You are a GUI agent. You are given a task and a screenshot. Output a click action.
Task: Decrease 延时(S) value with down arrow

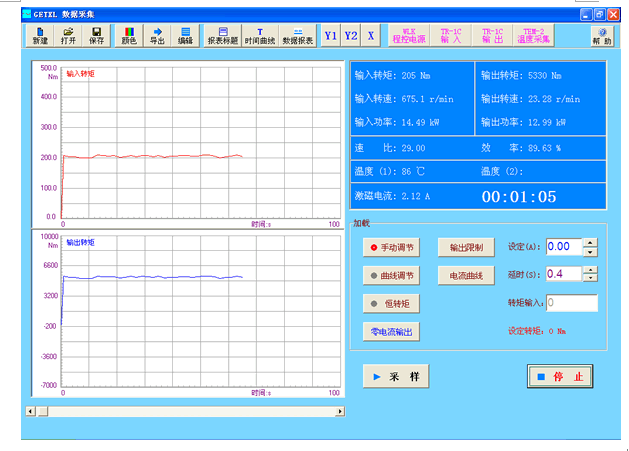click(590, 279)
